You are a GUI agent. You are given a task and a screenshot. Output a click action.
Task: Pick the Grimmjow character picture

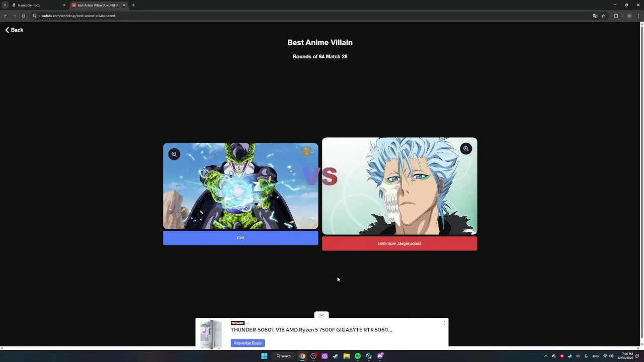tap(399, 186)
